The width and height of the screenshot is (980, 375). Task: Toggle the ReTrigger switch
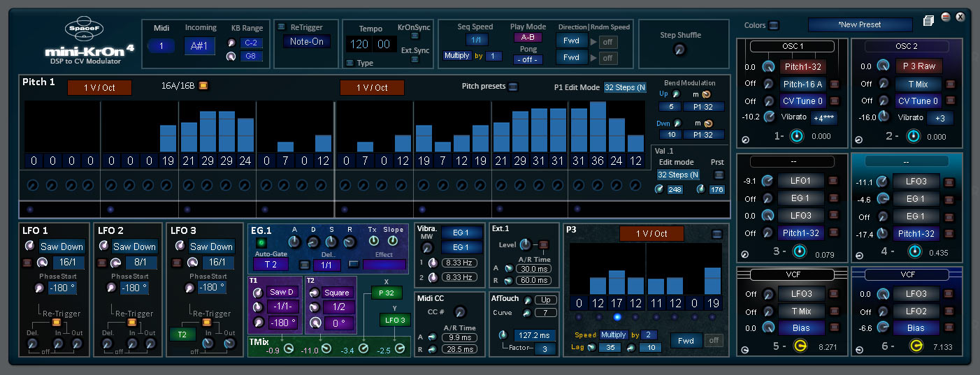coord(281,27)
